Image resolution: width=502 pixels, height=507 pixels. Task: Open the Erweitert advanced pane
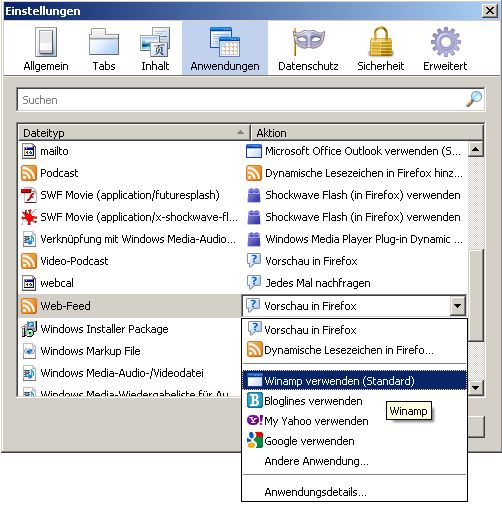(445, 49)
